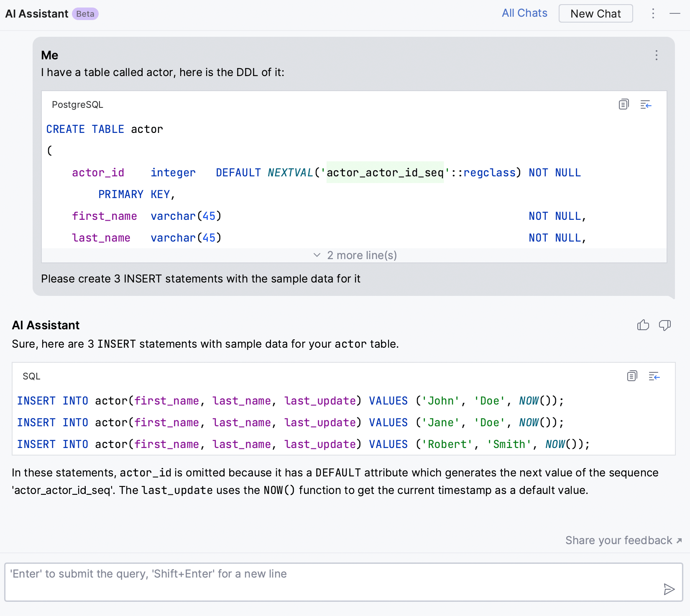Open AI Assistant panel options menu
The height and width of the screenshot is (616, 690).
click(x=653, y=14)
